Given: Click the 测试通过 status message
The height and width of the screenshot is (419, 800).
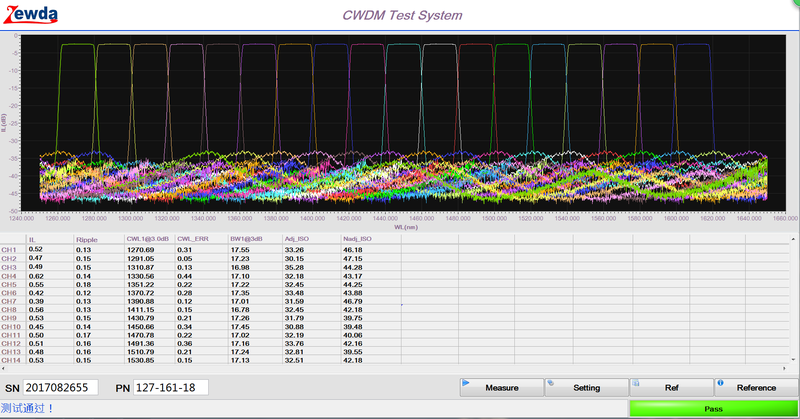Looking at the screenshot, I should (x=27, y=408).
